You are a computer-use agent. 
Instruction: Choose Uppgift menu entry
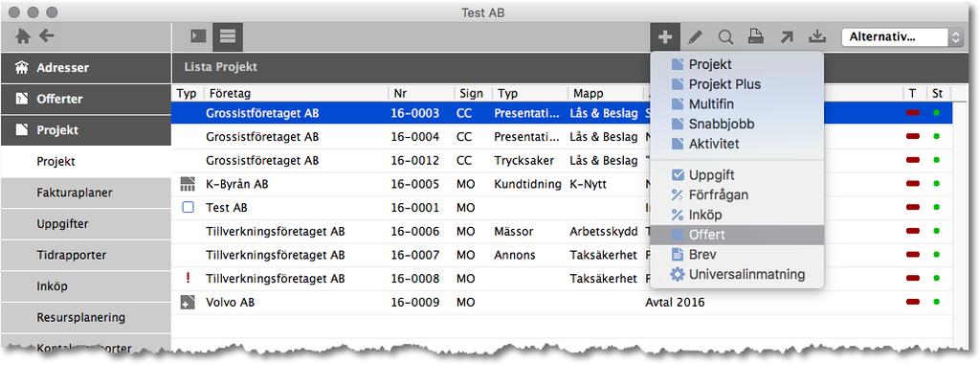pos(738,175)
